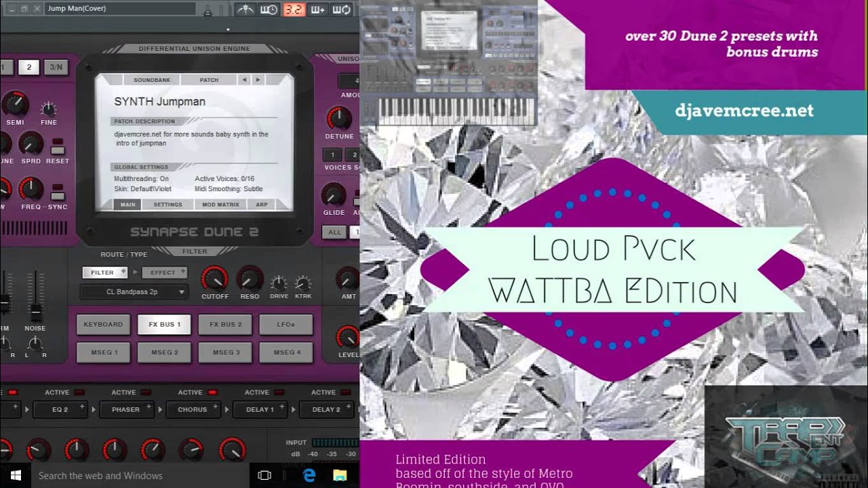Open the LFOs section

(286, 325)
